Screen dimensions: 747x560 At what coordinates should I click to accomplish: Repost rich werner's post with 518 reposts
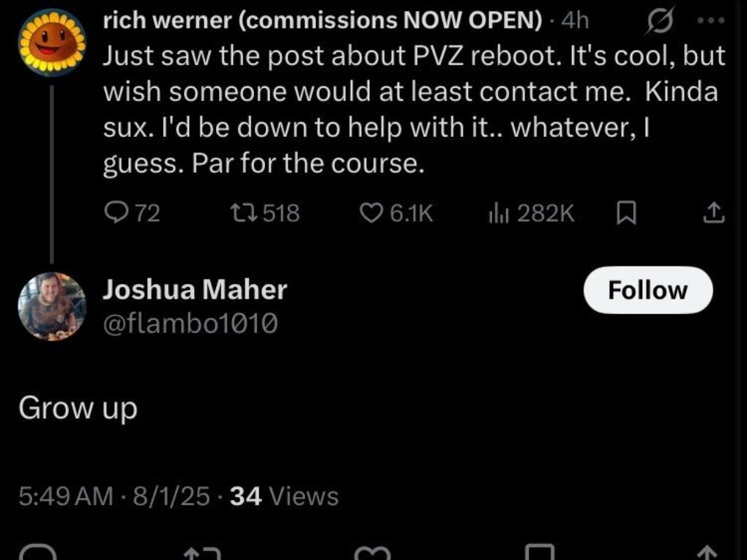point(239,213)
